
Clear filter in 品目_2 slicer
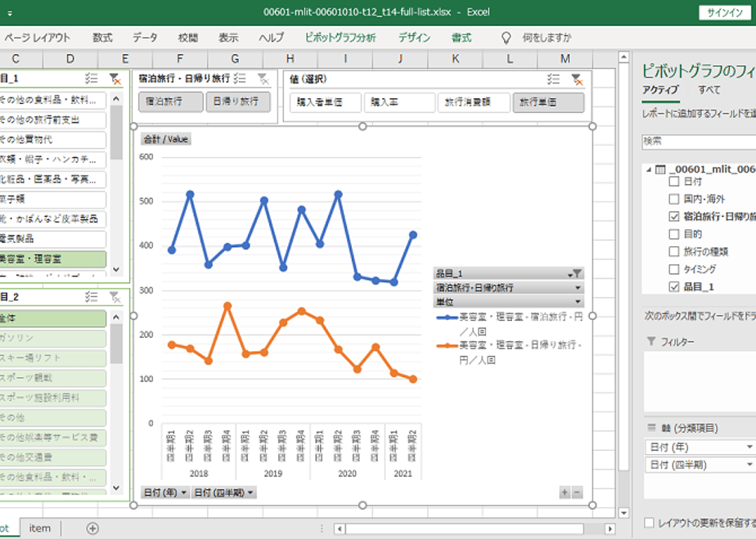(x=115, y=297)
